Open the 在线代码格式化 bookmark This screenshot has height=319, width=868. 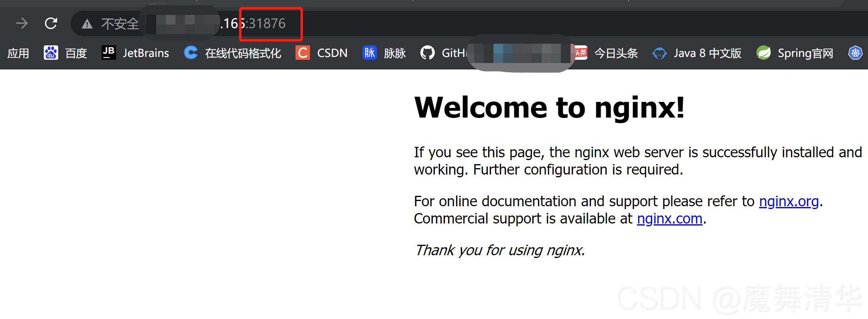tap(243, 53)
